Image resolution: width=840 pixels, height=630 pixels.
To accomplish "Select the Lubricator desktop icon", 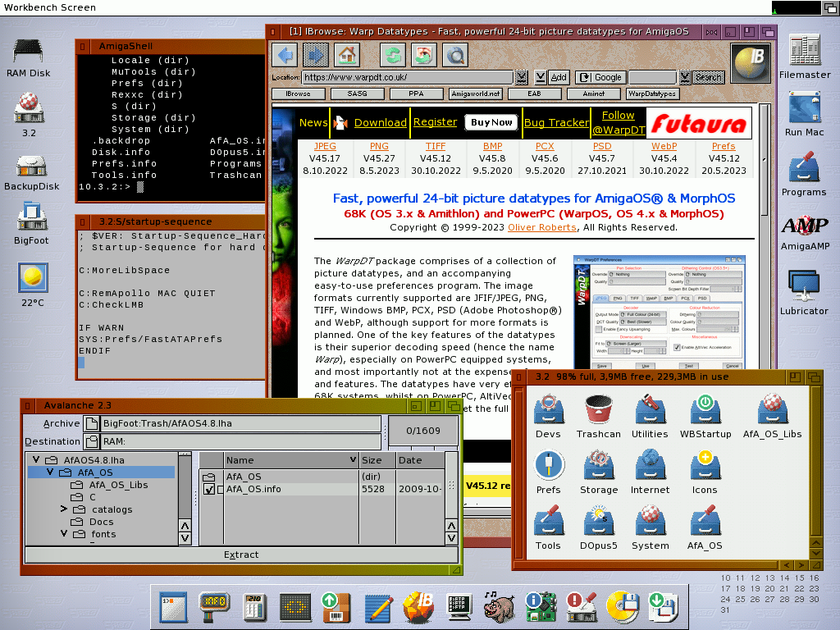I will [805, 293].
